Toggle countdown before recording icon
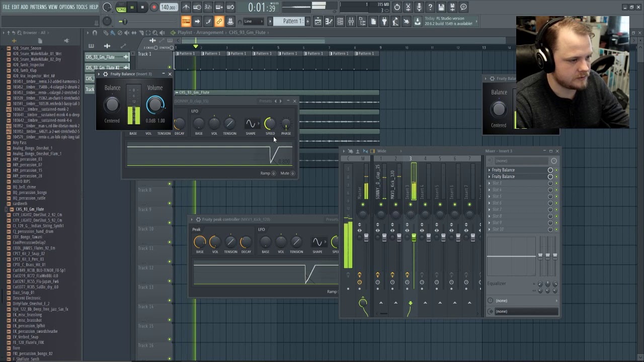 tap(208, 7)
